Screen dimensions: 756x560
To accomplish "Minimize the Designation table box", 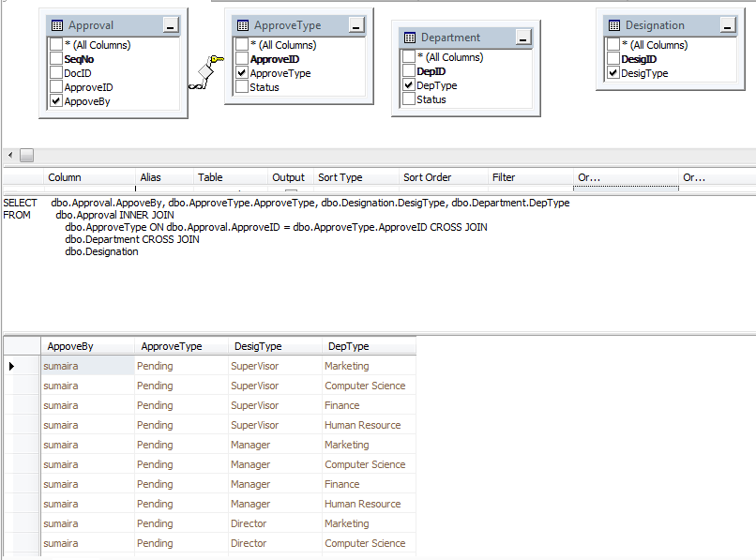I will 728,25.
